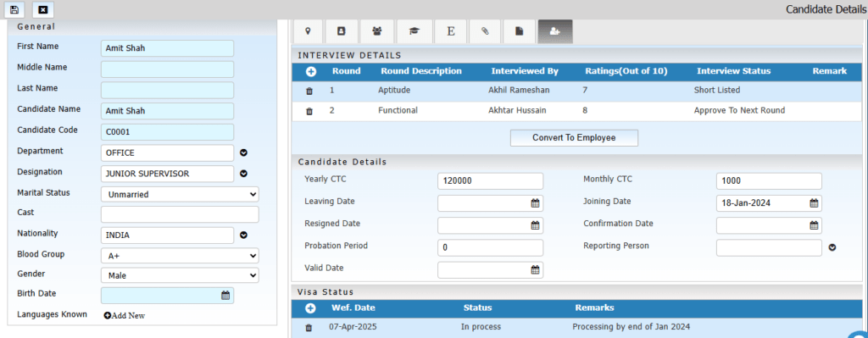Click Convert To Employee button
This screenshot has height=338, width=868.
tap(574, 138)
